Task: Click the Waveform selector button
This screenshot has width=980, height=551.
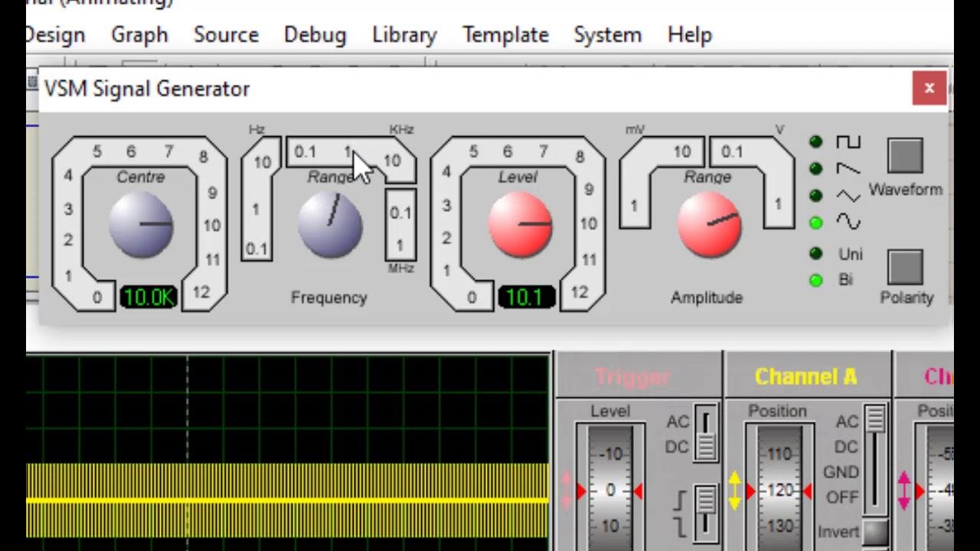Action: tap(906, 155)
